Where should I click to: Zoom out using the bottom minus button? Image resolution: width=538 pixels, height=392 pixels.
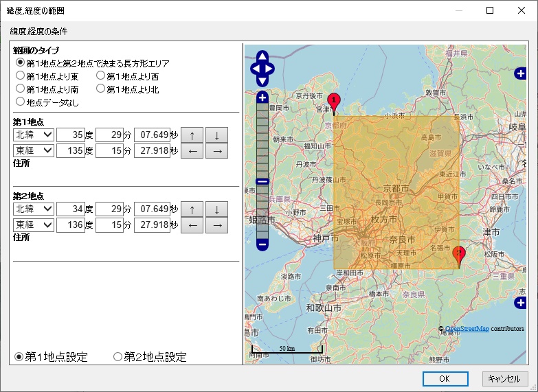pos(262,244)
